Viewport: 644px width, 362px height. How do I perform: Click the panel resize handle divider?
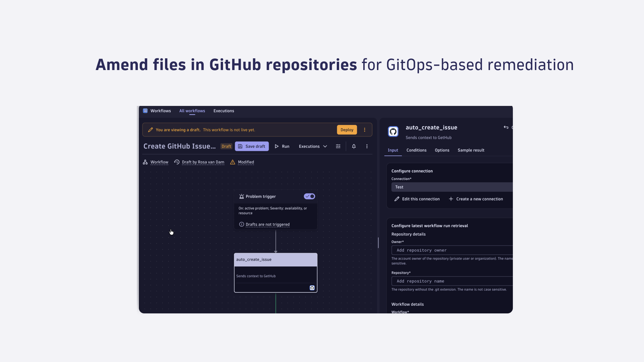tap(378, 242)
